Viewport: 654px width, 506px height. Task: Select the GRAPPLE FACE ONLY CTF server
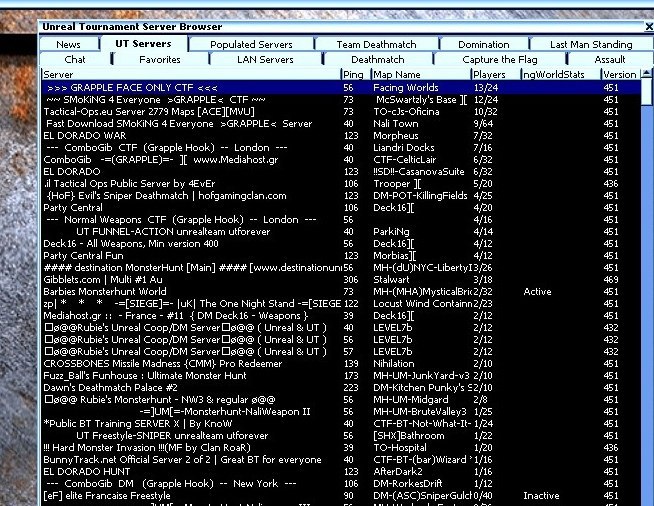[190, 88]
